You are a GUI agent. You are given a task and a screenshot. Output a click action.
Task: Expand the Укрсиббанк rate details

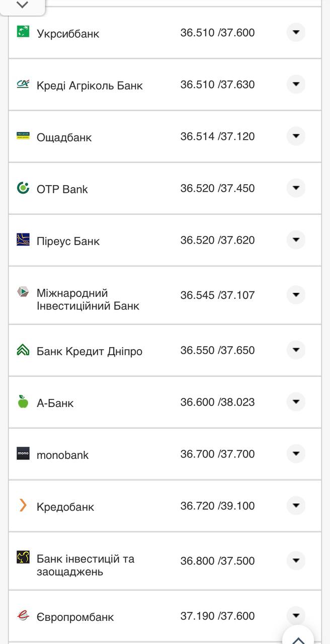pyautogui.click(x=296, y=32)
